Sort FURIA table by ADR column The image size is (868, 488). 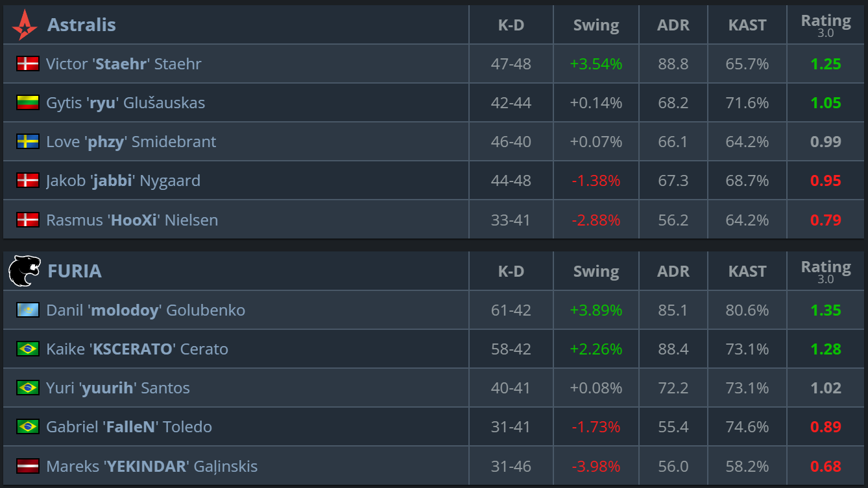click(x=673, y=271)
